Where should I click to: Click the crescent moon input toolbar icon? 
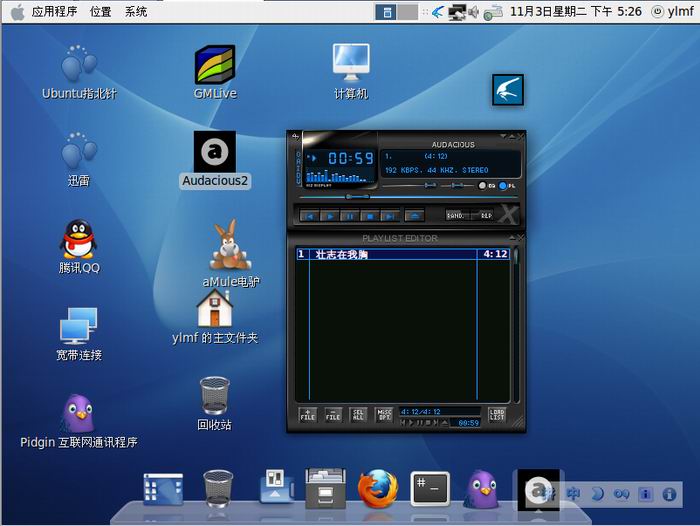(x=597, y=494)
